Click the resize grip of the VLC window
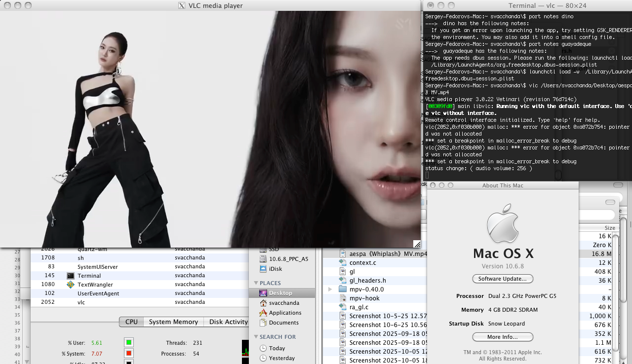 [417, 244]
